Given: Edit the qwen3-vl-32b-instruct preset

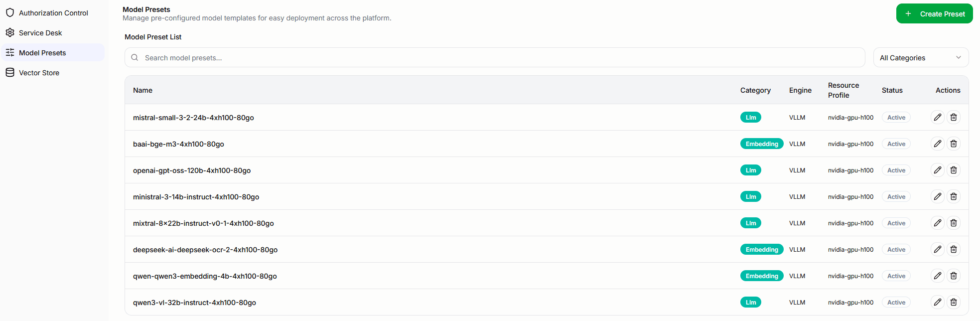Looking at the screenshot, I should coord(938,302).
